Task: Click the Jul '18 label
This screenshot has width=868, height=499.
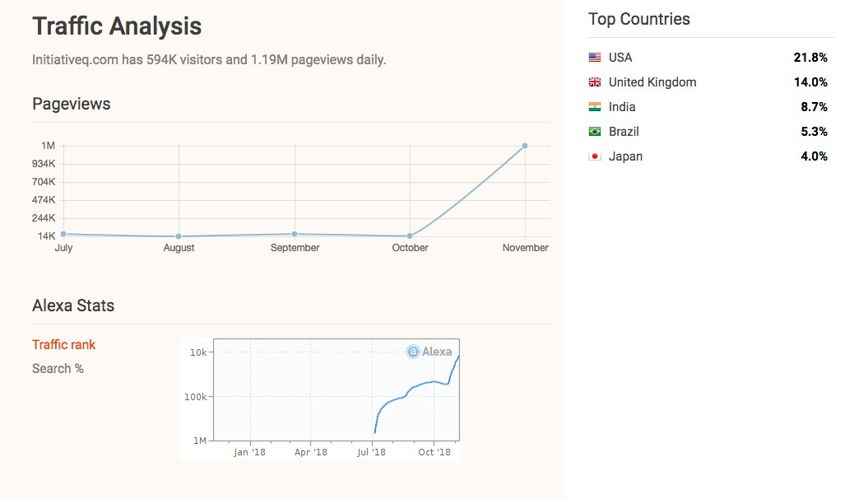Action: coord(371,452)
